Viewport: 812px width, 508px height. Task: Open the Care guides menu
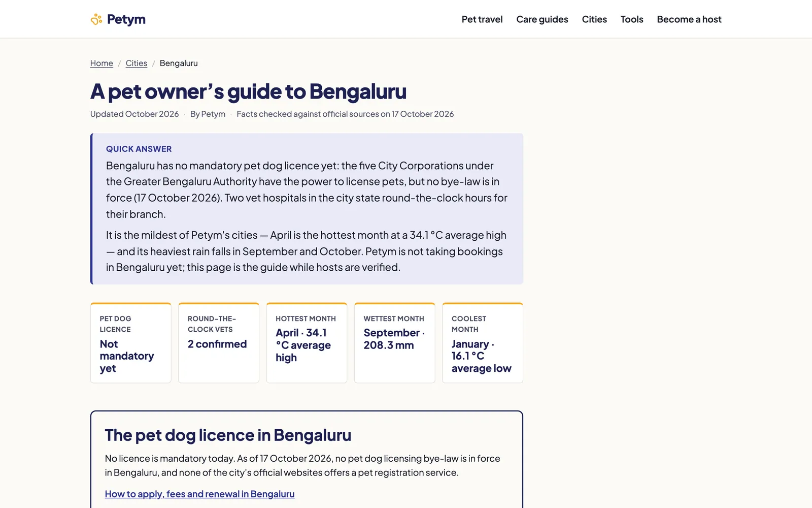(542, 19)
